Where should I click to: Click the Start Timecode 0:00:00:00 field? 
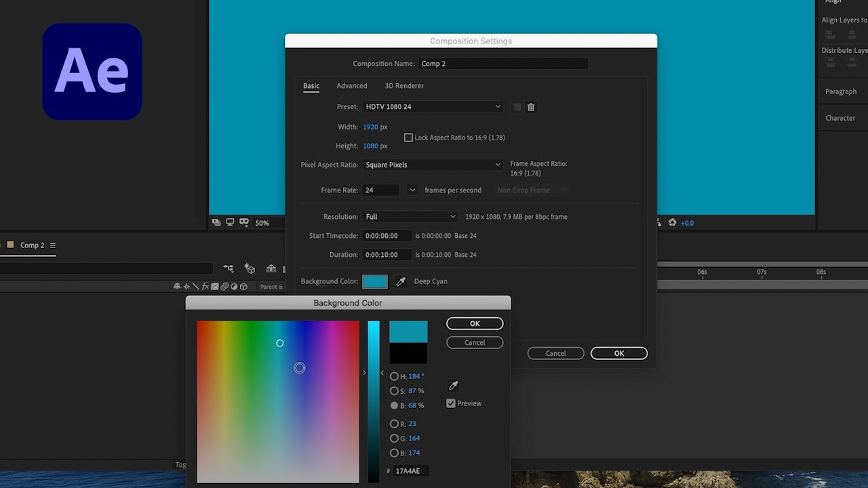[387, 236]
